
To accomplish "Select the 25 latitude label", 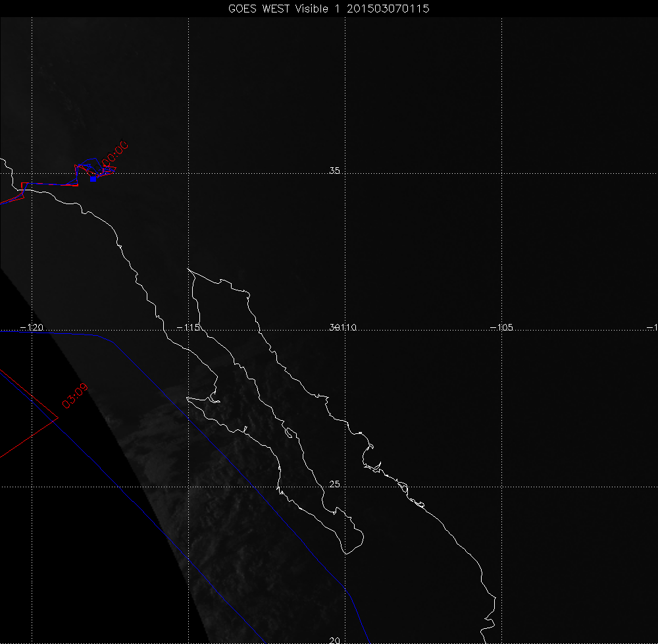I will [334, 484].
